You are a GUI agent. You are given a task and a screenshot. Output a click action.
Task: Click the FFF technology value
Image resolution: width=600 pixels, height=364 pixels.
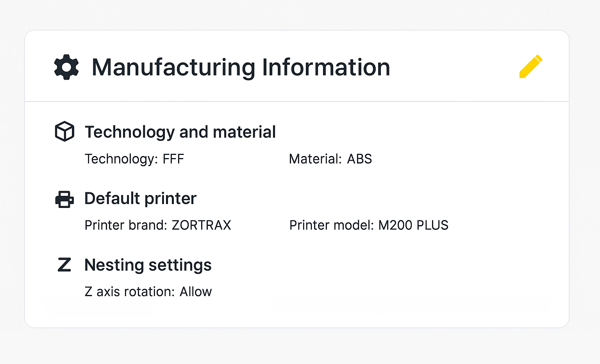(x=173, y=159)
